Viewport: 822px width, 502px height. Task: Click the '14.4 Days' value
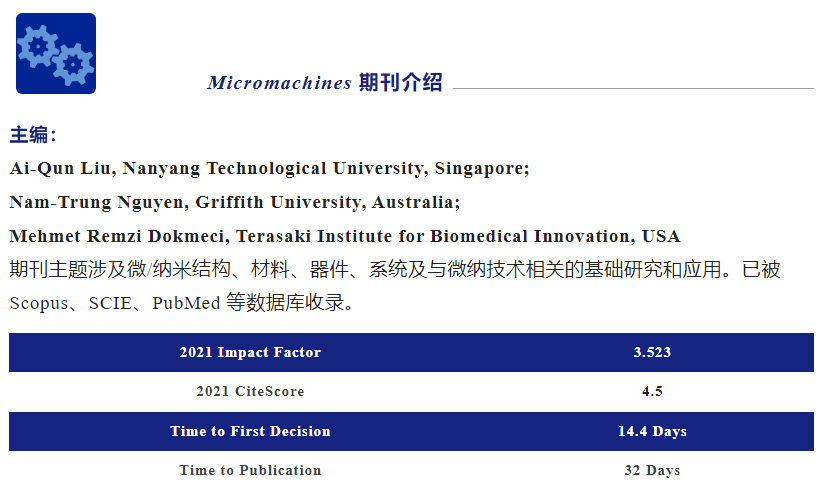[652, 431]
